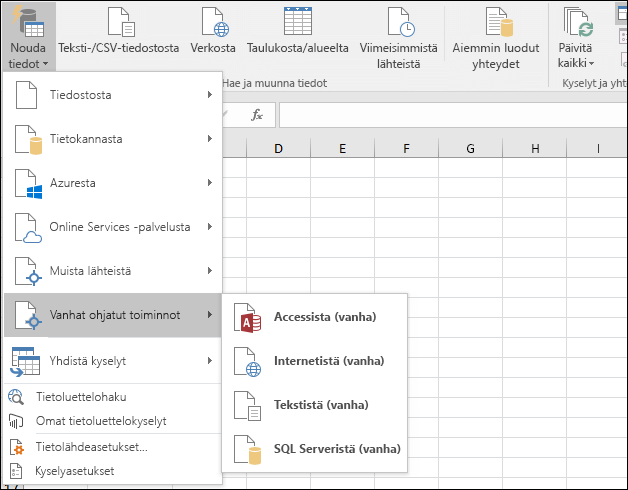Open Tietolähdeasetukset...
The width and height of the screenshot is (628, 490).
click(x=113, y=447)
